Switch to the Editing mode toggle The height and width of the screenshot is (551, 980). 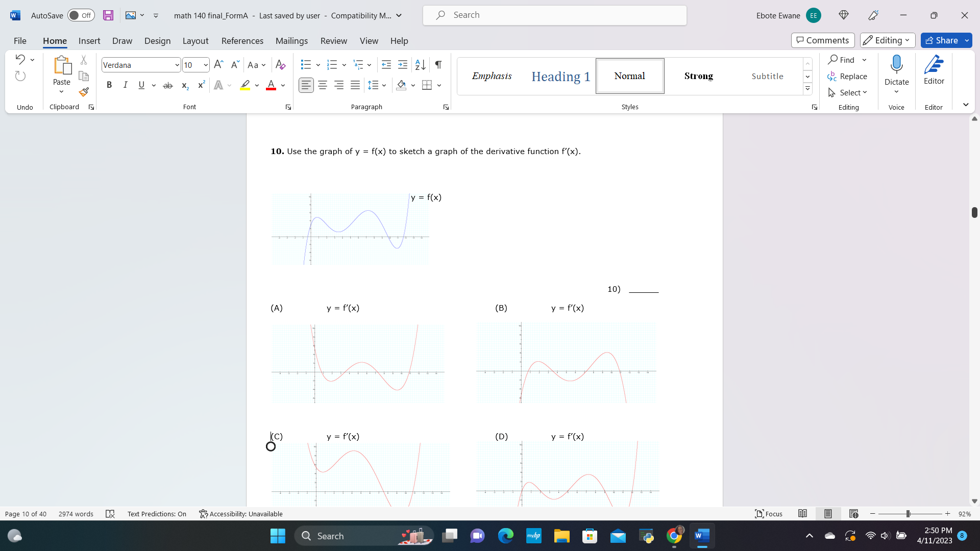[887, 40]
